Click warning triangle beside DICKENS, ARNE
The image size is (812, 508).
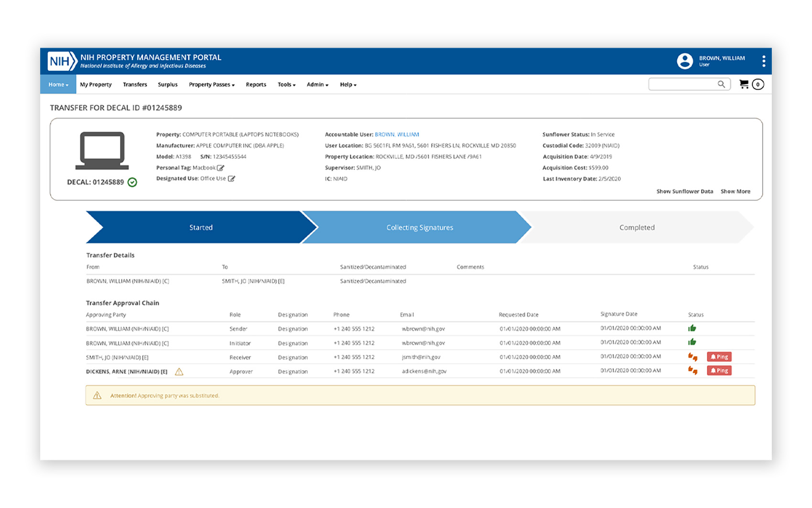point(179,372)
